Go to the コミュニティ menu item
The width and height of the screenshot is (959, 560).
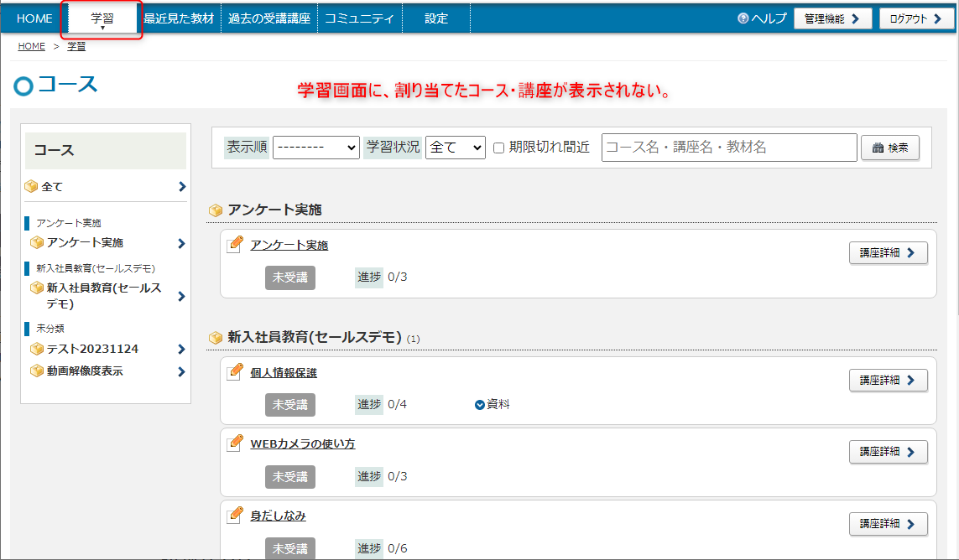point(359,18)
